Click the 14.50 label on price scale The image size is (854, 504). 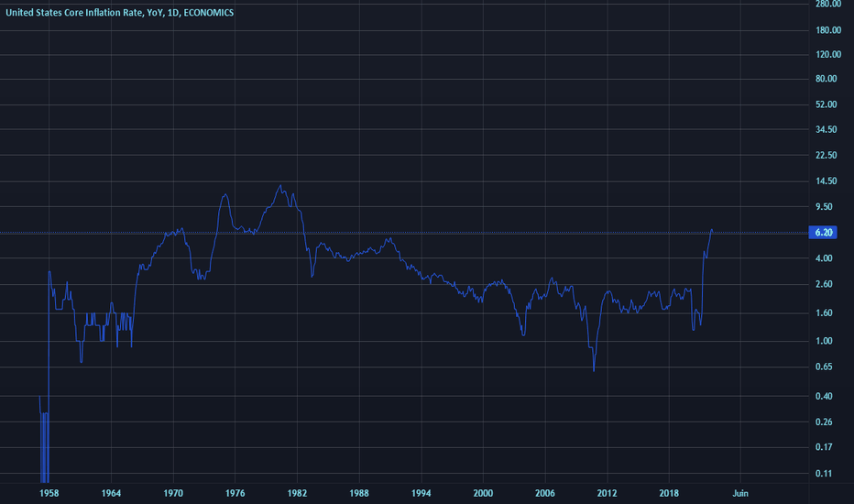pos(827,181)
